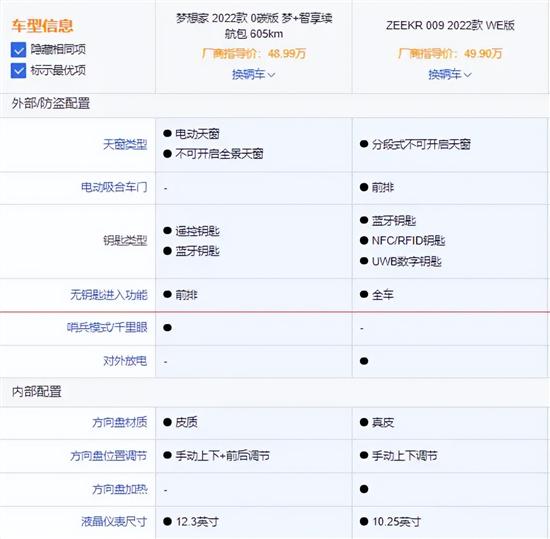Click 前排 in 电动吸合车门 row
The image size is (550, 539).
(383, 187)
